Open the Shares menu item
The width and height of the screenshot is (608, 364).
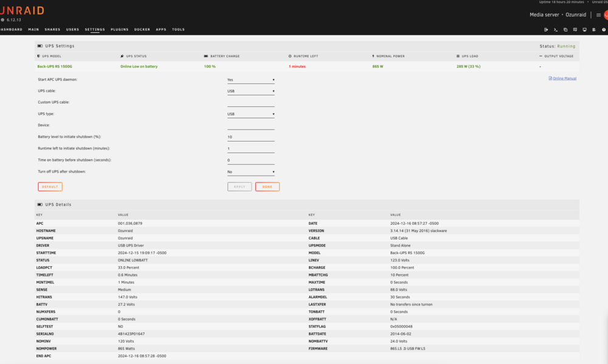(x=52, y=29)
